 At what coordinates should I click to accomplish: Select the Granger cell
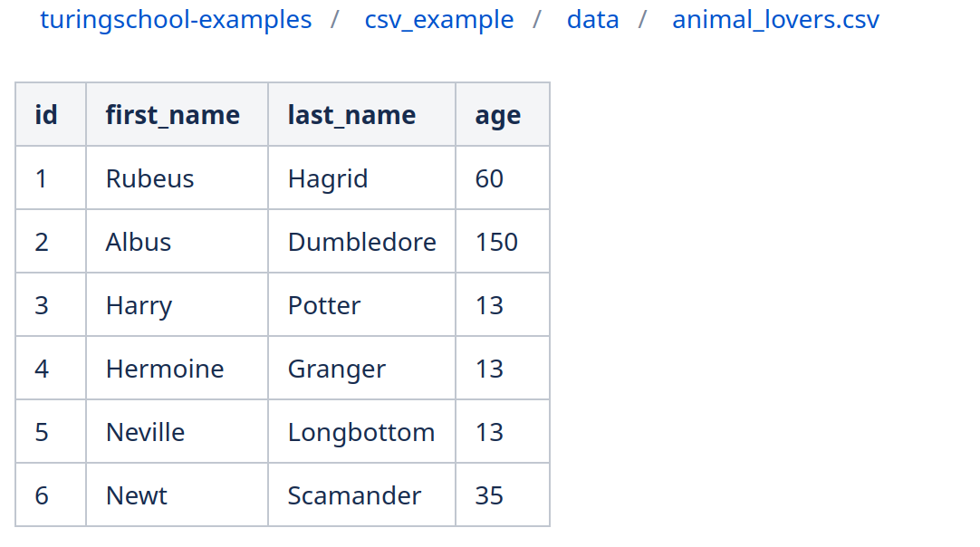[337, 369]
